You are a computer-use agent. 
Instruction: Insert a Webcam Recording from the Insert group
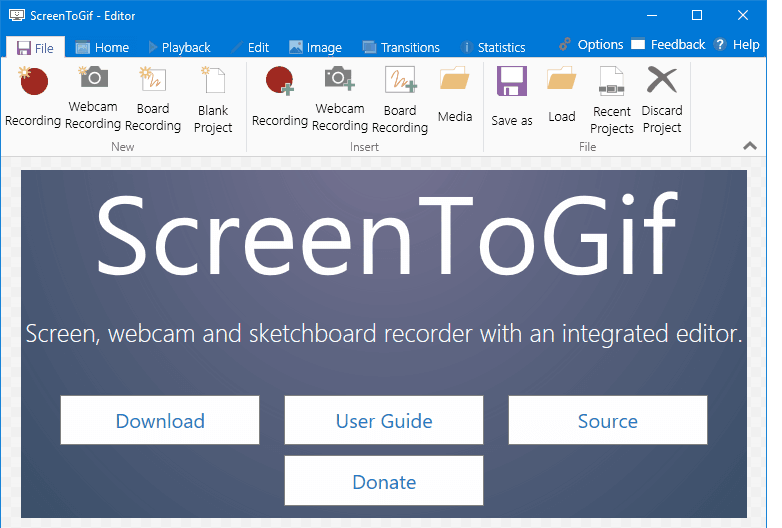[x=340, y=99]
